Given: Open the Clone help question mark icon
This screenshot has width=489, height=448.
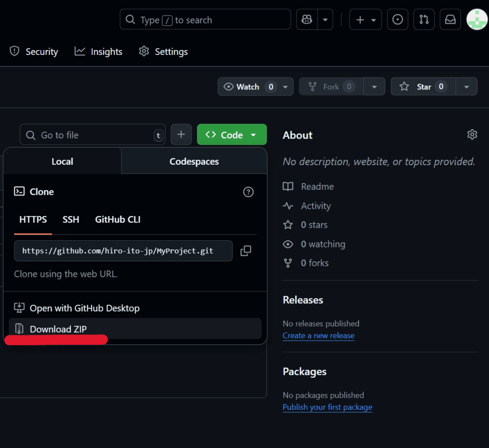Looking at the screenshot, I should click(x=248, y=192).
